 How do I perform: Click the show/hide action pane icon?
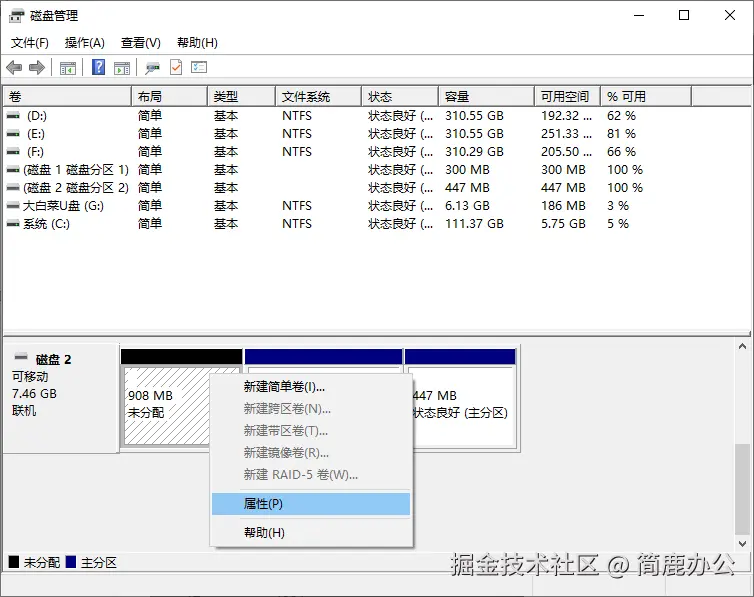(x=122, y=68)
